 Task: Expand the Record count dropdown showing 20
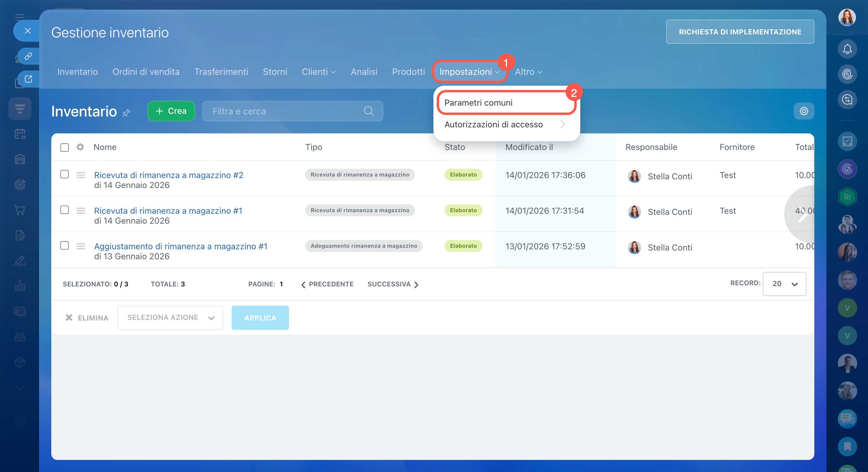[x=784, y=284]
